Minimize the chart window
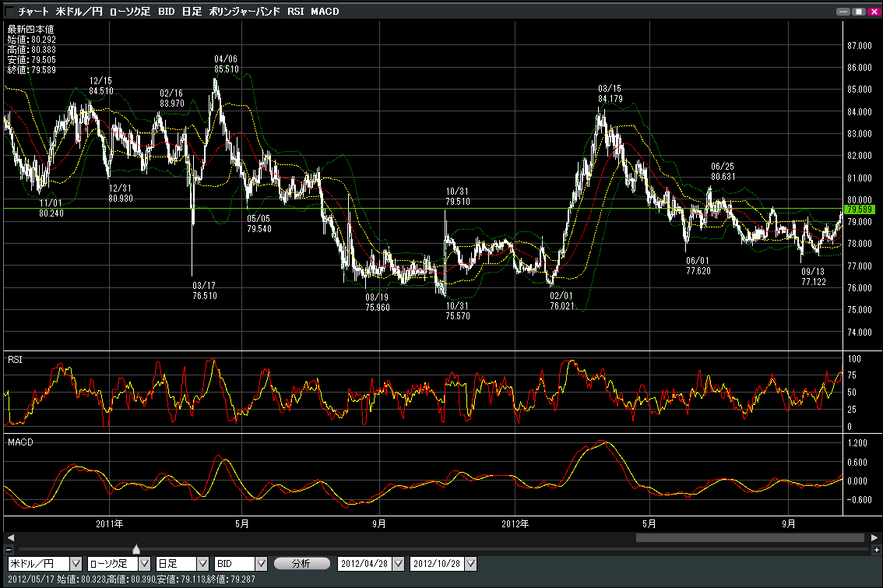This screenshot has height=588, width=883. 844,12
